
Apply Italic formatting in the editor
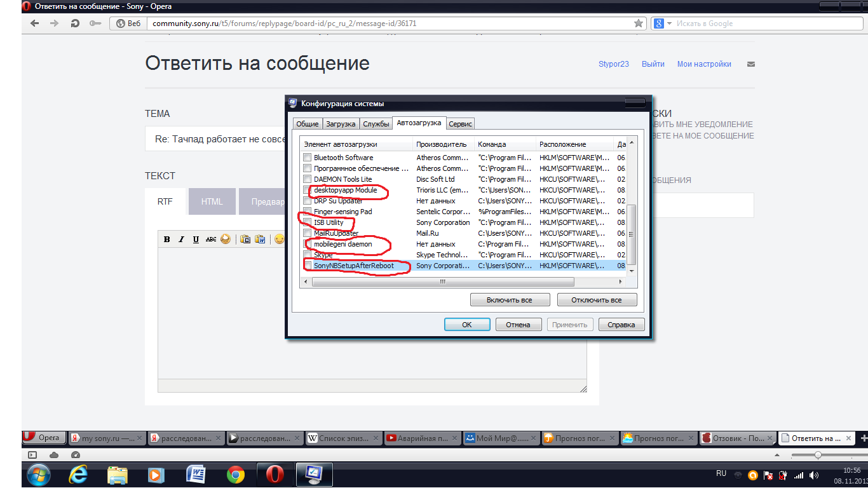tap(181, 240)
